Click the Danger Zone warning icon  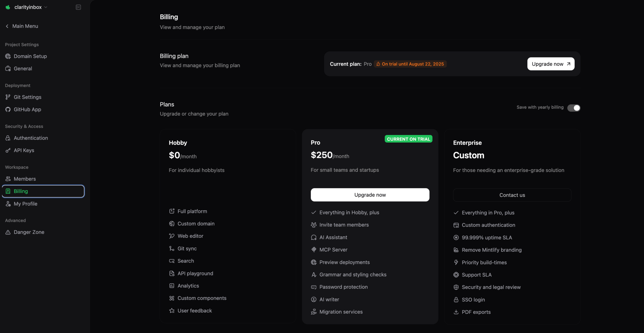point(8,232)
